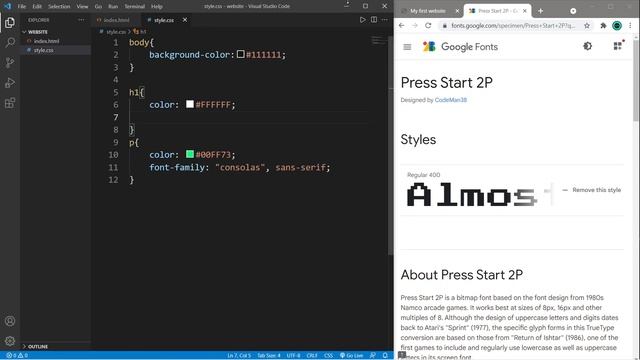The image size is (640, 360).
Task: Reload the Google Fonts page
Action: [x=428, y=25]
